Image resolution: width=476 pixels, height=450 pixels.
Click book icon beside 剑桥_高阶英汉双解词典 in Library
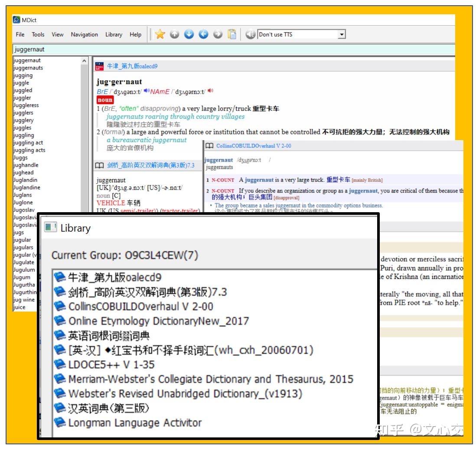point(60,292)
